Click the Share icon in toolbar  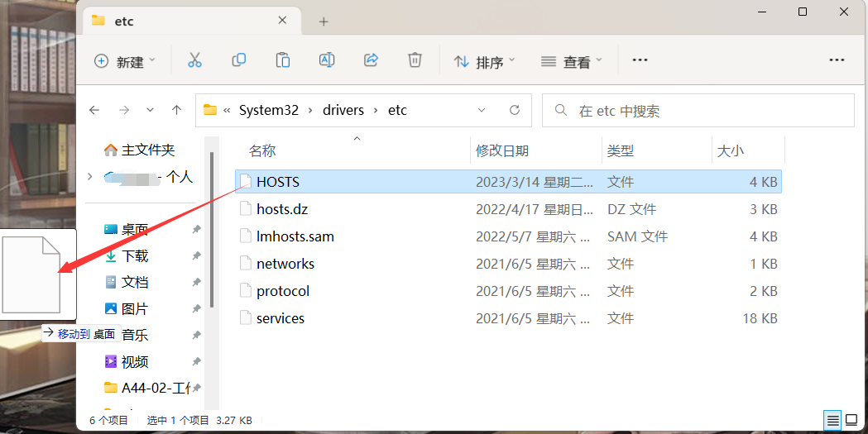(x=371, y=60)
